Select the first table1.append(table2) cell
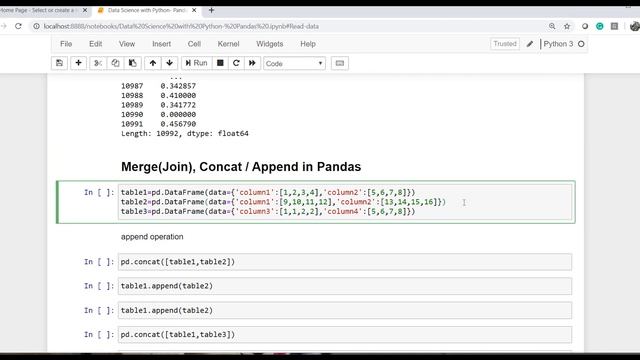Screen dimensions: 640x360 tap(345, 286)
